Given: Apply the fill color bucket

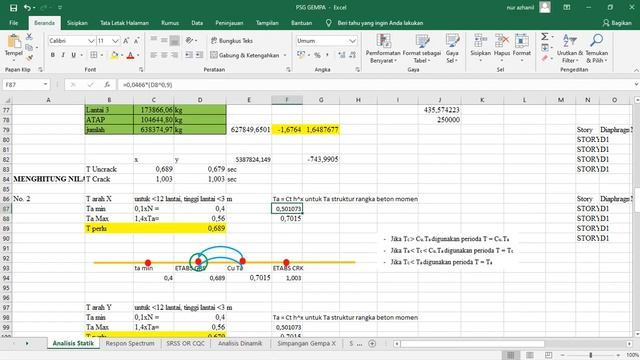Looking at the screenshot, I should pyautogui.click(x=115, y=55).
